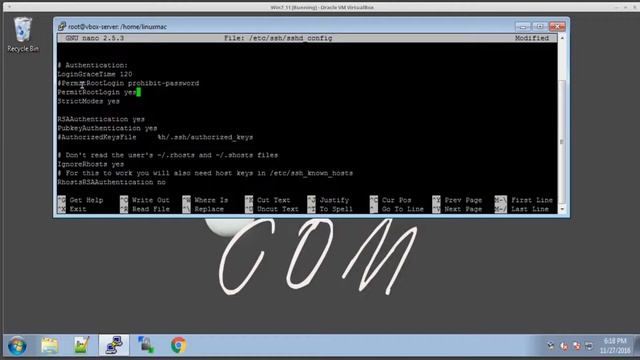Click the terminal scrollbar up arrow
The width and height of the screenshot is (640, 360).
pyautogui.click(x=562, y=38)
